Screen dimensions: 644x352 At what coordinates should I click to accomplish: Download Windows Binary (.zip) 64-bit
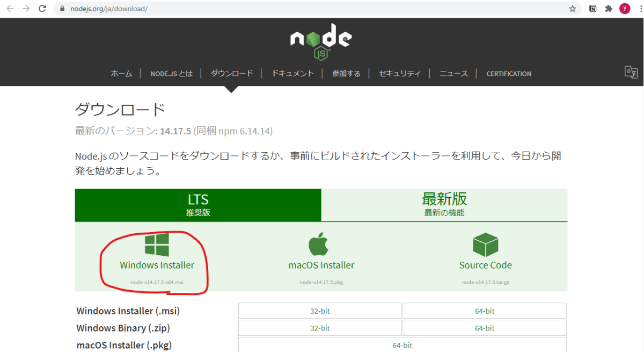485,328
